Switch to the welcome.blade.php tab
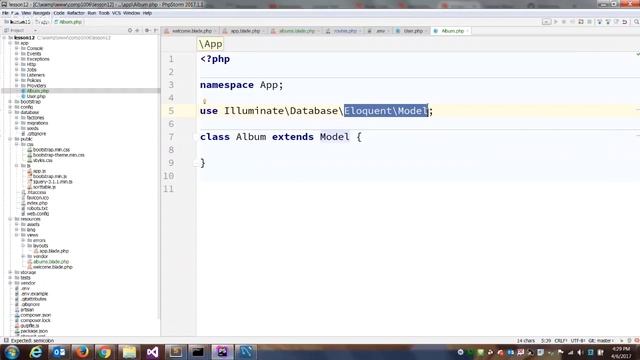 click(x=191, y=31)
